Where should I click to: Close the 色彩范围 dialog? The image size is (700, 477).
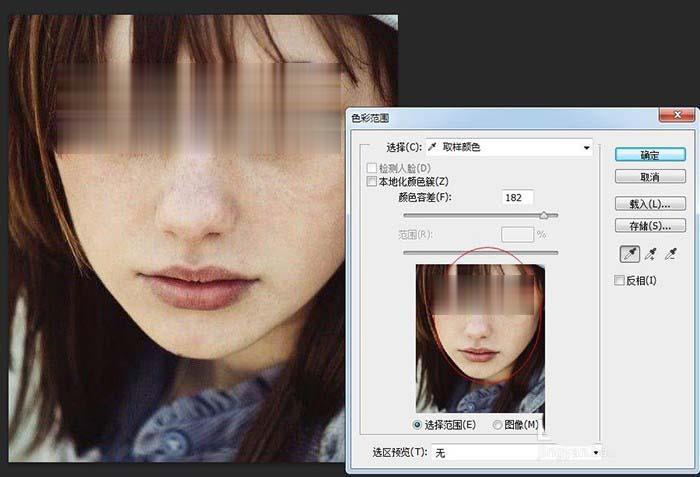(x=677, y=115)
